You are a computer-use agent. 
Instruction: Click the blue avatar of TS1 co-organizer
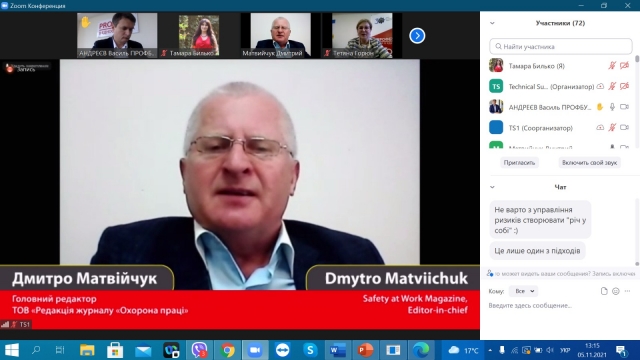[496, 127]
